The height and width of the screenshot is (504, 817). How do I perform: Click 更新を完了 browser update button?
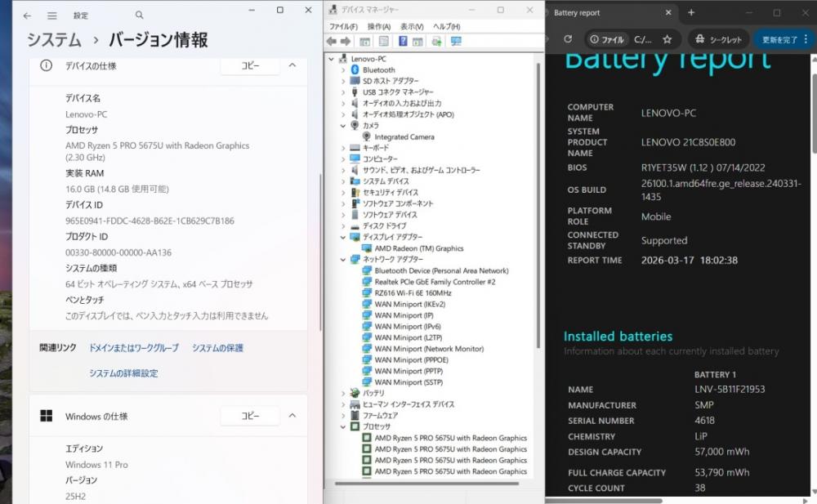779,39
